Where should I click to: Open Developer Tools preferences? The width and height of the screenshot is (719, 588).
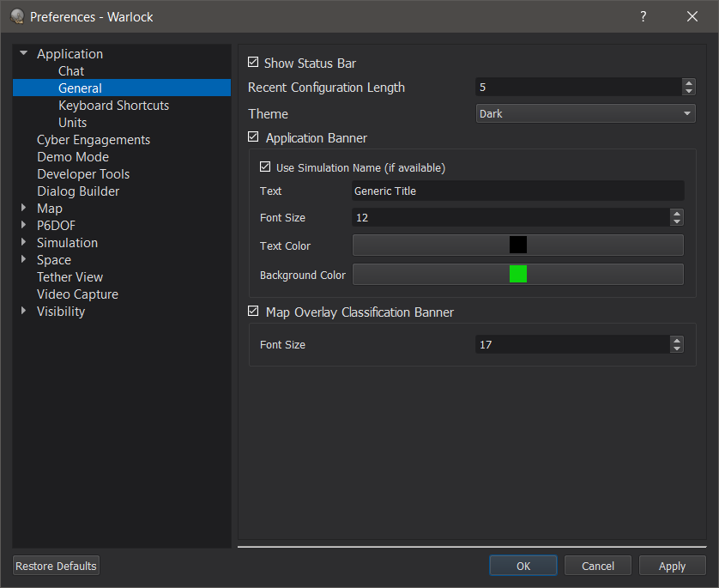[83, 174]
